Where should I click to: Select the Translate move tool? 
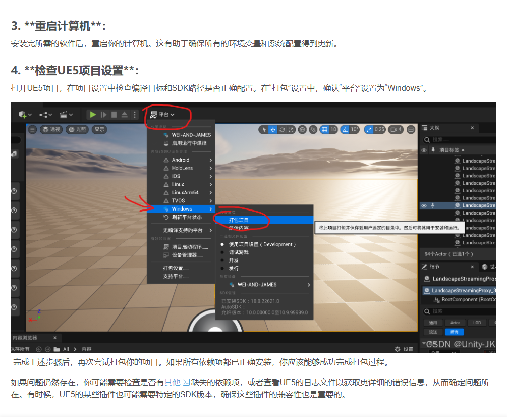273,129
